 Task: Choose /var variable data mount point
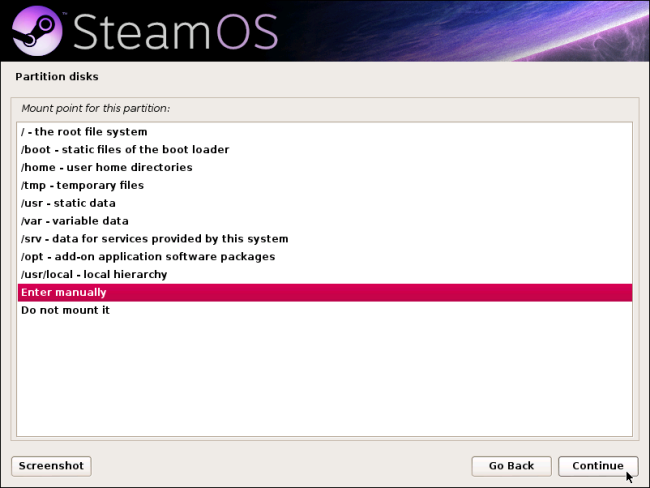pos(325,221)
